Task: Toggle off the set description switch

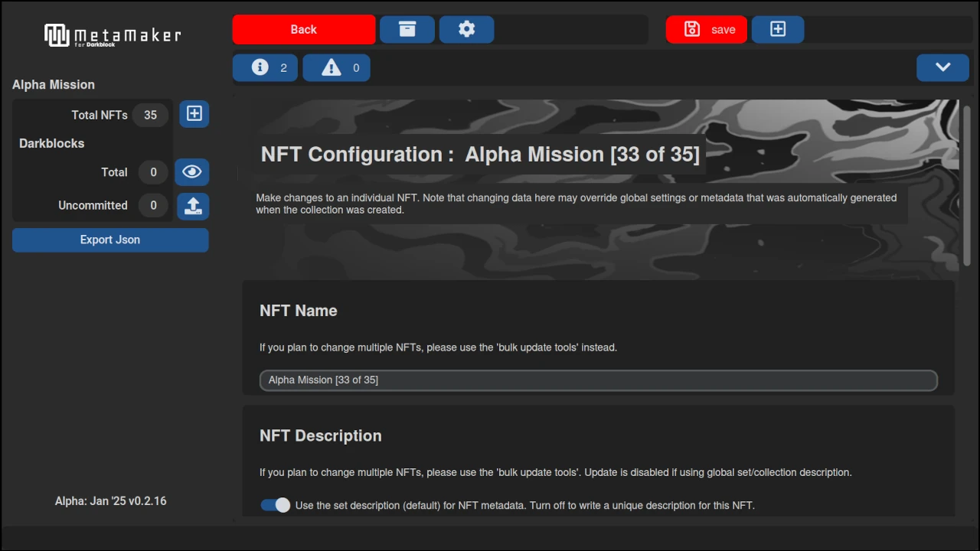Action: click(276, 505)
